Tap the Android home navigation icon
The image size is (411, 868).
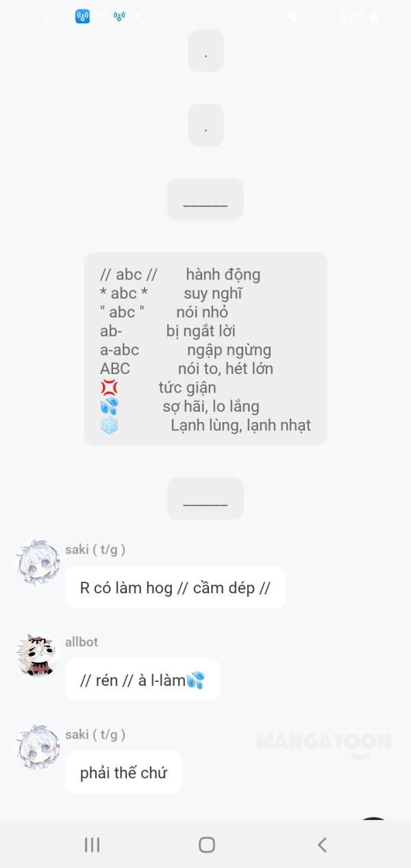[207, 845]
